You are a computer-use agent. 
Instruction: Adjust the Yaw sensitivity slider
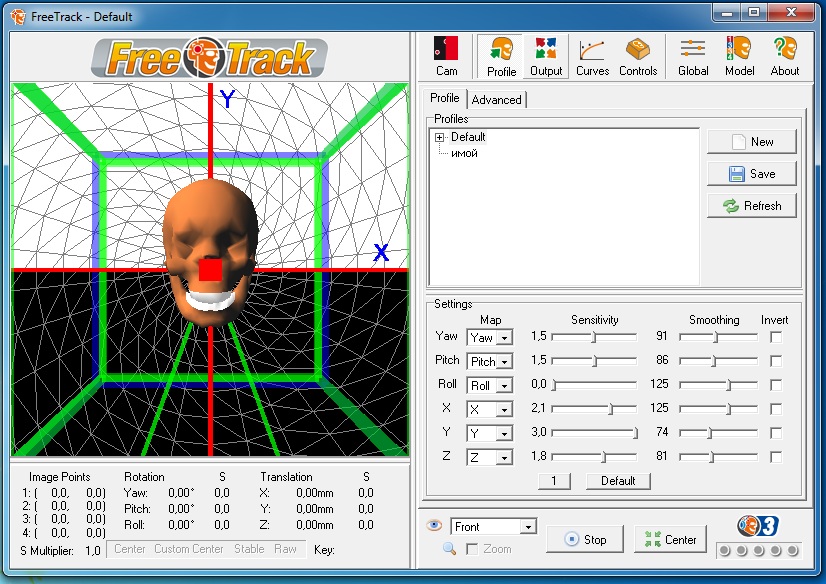[x=594, y=336]
